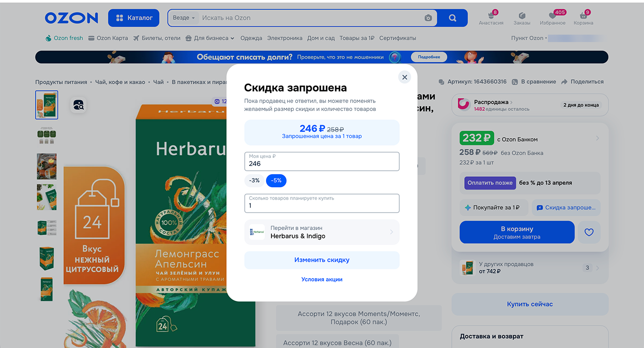Close the discount request dialog
This screenshot has width=644, height=348.
point(404,77)
